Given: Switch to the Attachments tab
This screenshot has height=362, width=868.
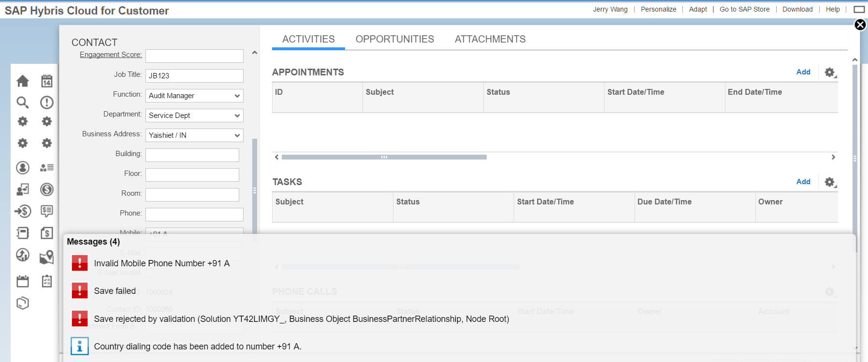Looking at the screenshot, I should pos(490,39).
